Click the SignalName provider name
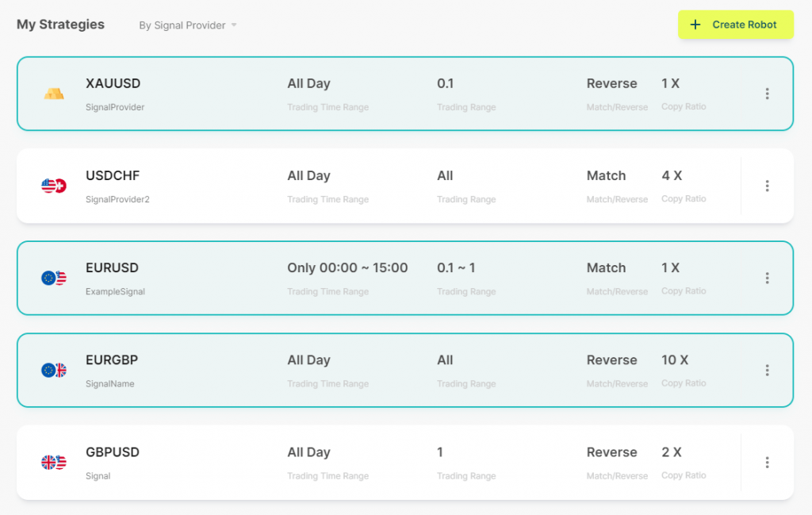Viewport: 812px width, 515px height. (x=109, y=384)
